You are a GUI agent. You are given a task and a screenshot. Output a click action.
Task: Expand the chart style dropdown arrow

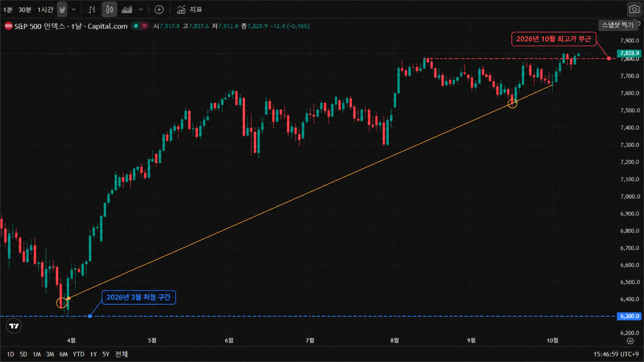point(141,9)
